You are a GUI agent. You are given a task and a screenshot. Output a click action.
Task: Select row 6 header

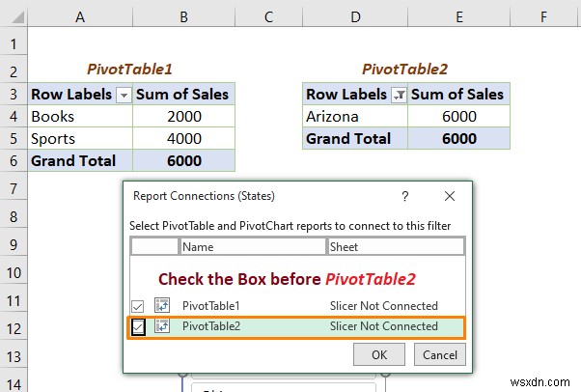point(14,160)
